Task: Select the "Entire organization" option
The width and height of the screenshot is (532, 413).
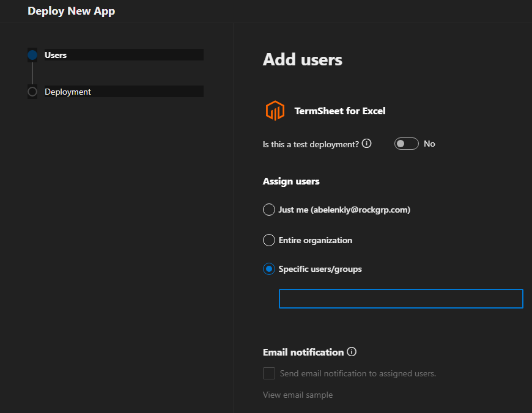Action: (268, 239)
